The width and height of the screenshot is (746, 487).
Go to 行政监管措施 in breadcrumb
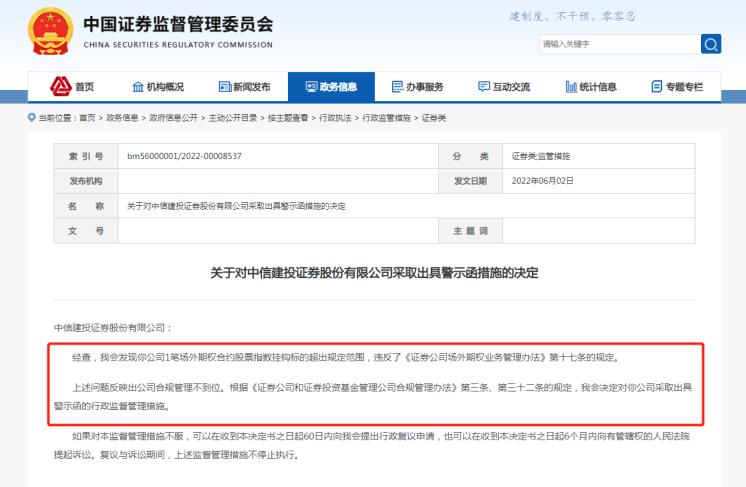point(386,118)
